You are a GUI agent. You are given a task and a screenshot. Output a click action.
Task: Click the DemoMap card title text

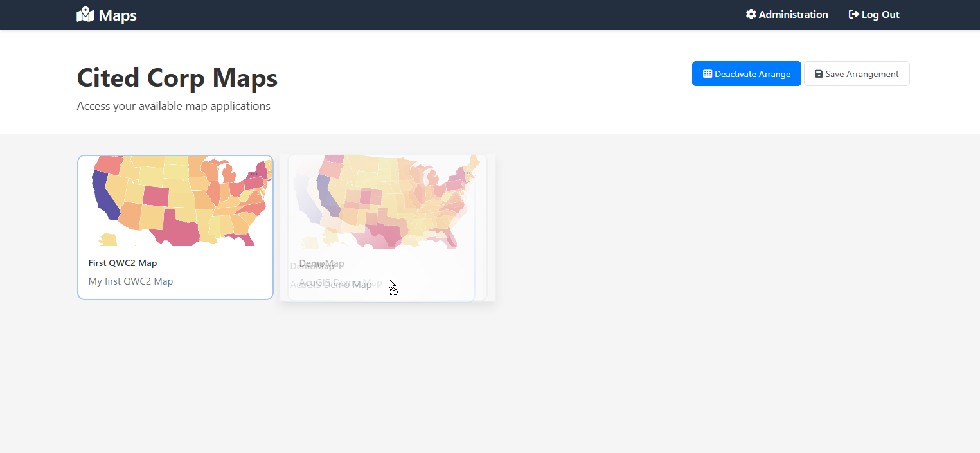click(x=321, y=264)
